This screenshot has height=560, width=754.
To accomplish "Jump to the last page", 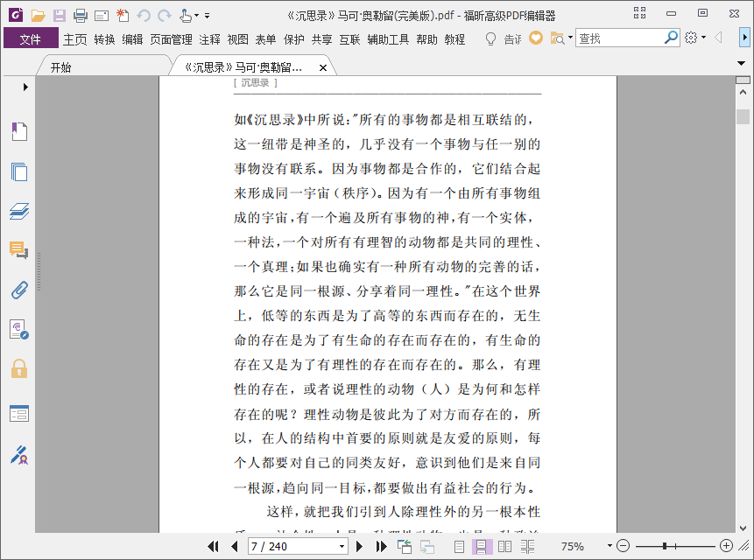I will 381,546.
